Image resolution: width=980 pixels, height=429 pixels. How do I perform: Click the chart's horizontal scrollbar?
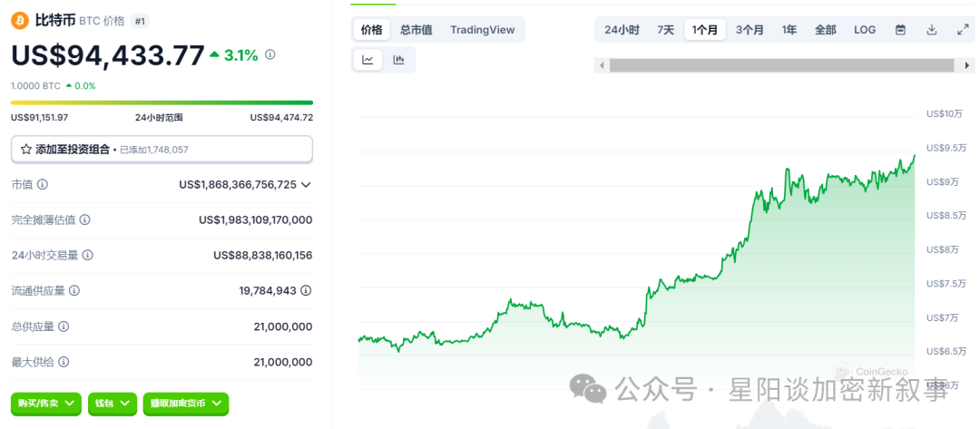pyautogui.click(x=780, y=65)
